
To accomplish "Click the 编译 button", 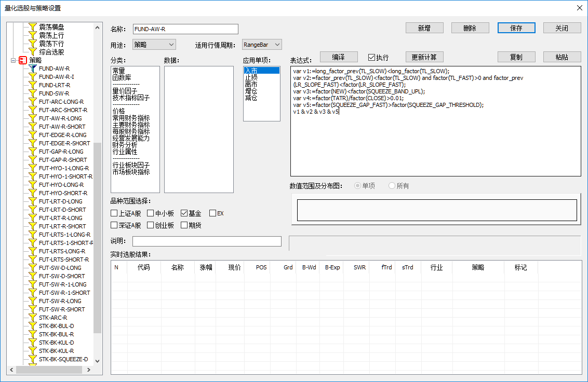I will [x=339, y=57].
